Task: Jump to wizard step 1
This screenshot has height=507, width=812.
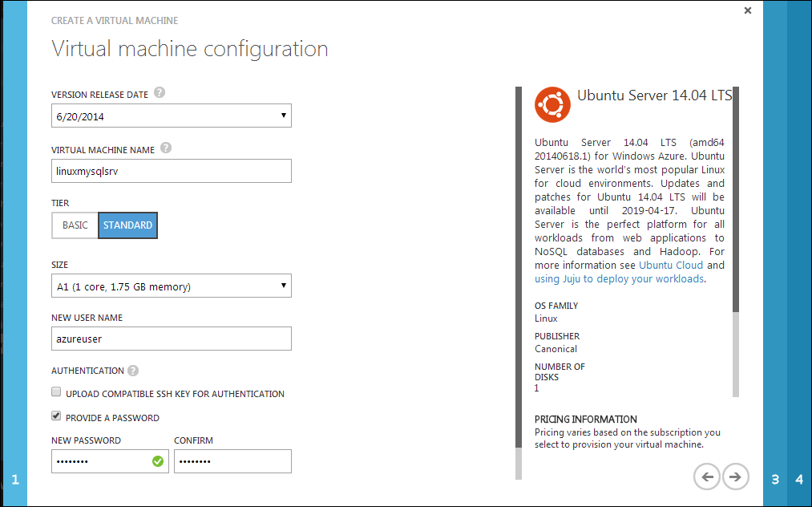Action: 15,480
